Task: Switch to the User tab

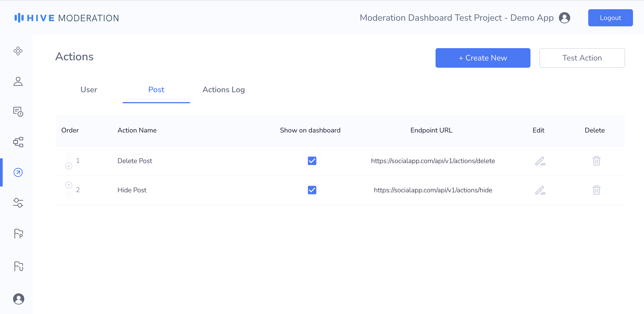Action: (89, 90)
